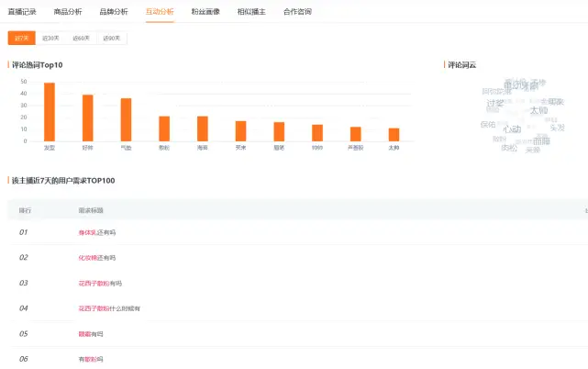
Task: Open the 有散粉吗 demand row
Action: [x=298, y=359]
